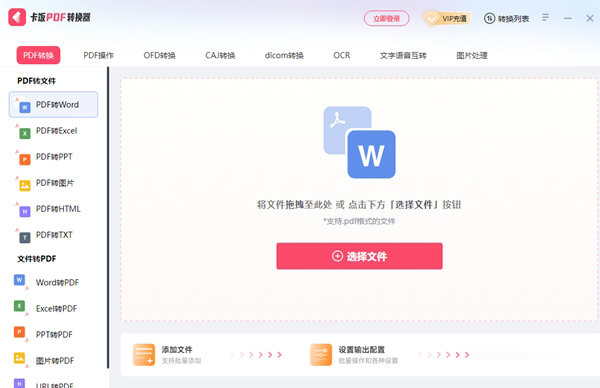The width and height of the screenshot is (600, 388).
Task: Click the 添加文件 step title
Action: [177, 349]
